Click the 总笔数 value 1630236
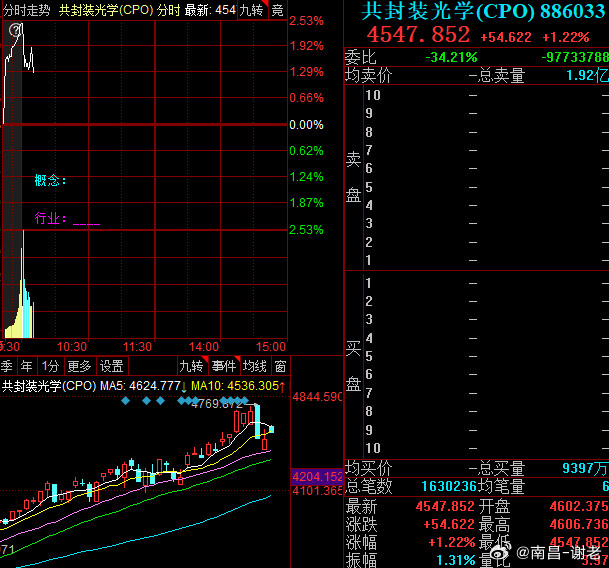This screenshot has width=609, height=568. pyautogui.click(x=449, y=486)
